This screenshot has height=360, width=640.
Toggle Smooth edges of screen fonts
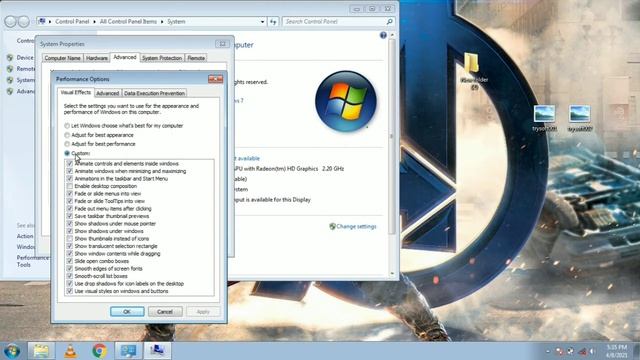(x=70, y=269)
